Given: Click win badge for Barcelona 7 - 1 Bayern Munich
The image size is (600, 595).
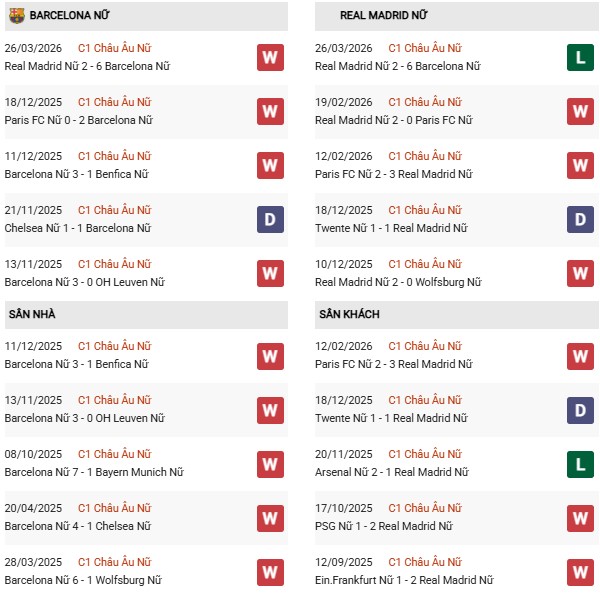Looking at the screenshot, I should (270, 464).
